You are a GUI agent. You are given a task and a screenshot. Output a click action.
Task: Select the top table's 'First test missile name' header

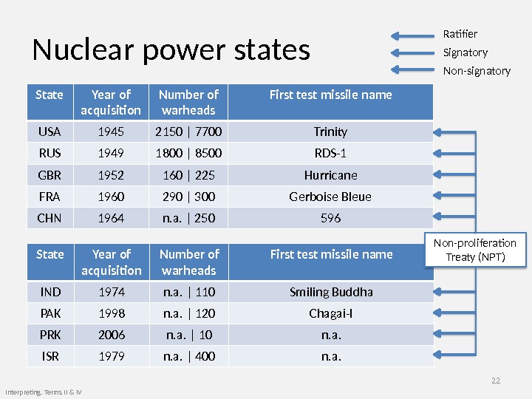330,102
